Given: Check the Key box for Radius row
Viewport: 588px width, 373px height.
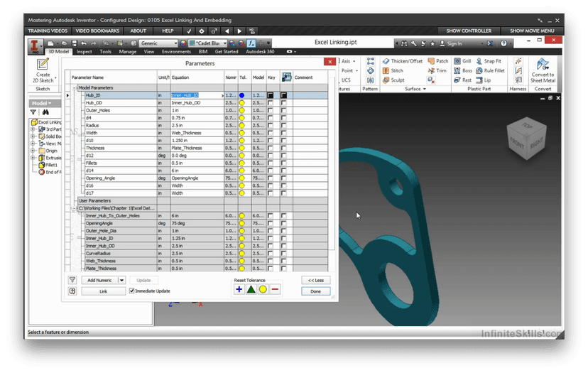Looking at the screenshot, I should pyautogui.click(x=271, y=125).
